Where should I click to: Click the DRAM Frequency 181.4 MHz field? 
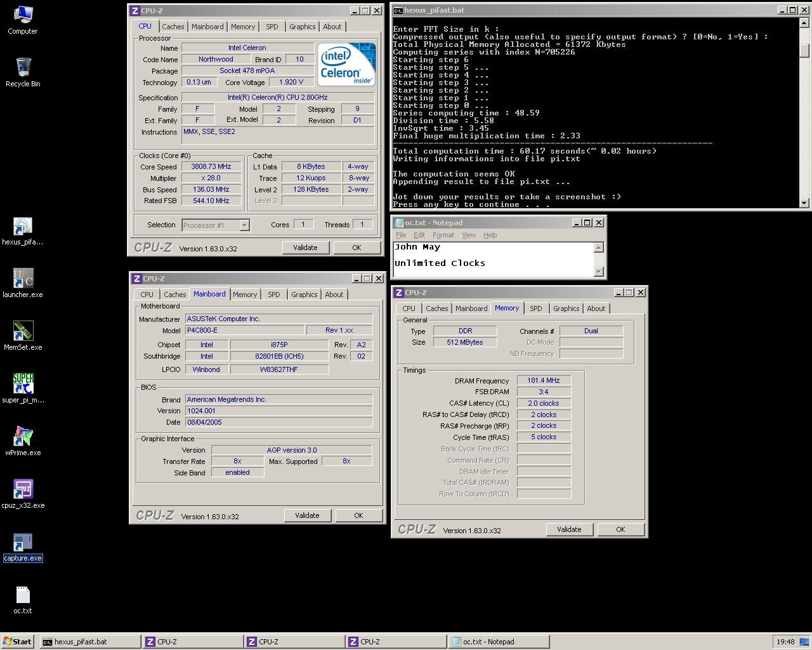click(544, 381)
